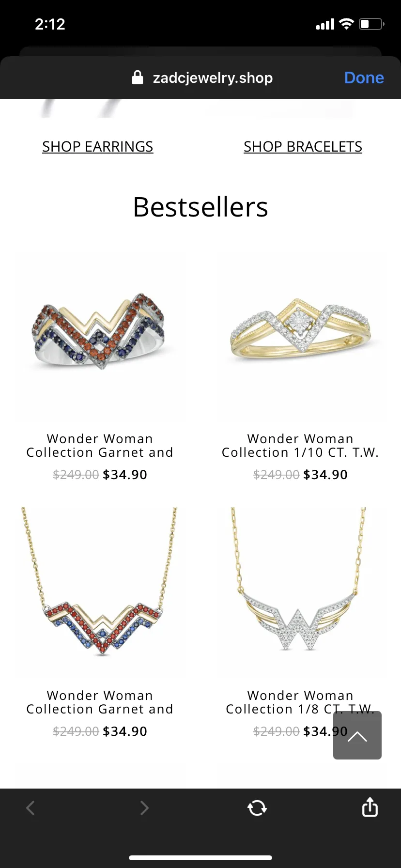Tap the battery status icon
The height and width of the screenshot is (868, 401).
click(371, 24)
